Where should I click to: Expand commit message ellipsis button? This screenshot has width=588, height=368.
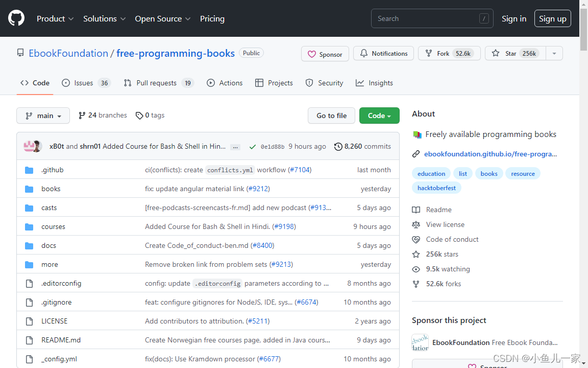235,147
